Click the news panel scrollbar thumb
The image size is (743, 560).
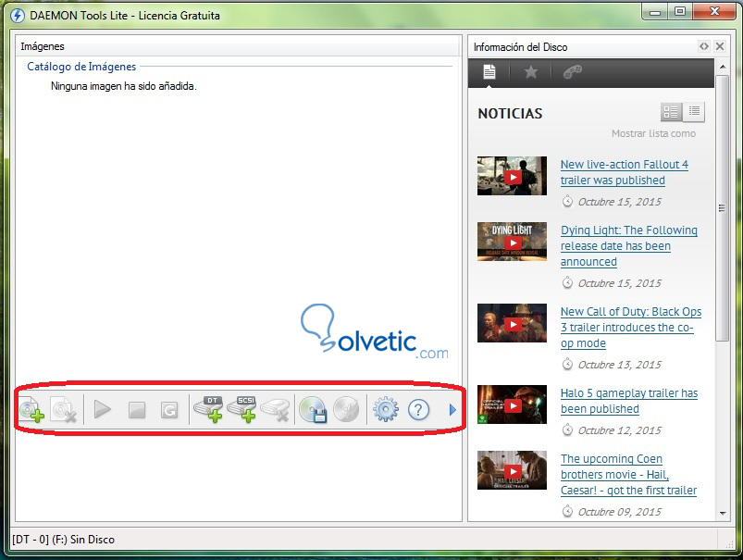point(722,207)
